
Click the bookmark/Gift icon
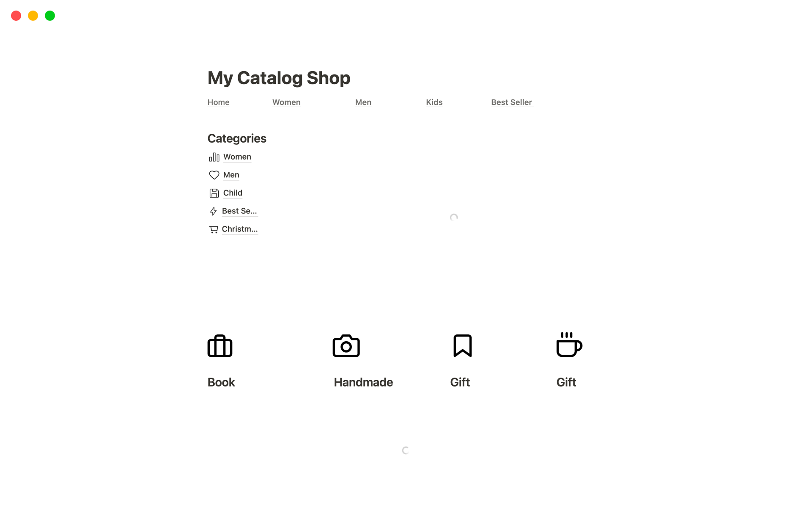(462, 345)
